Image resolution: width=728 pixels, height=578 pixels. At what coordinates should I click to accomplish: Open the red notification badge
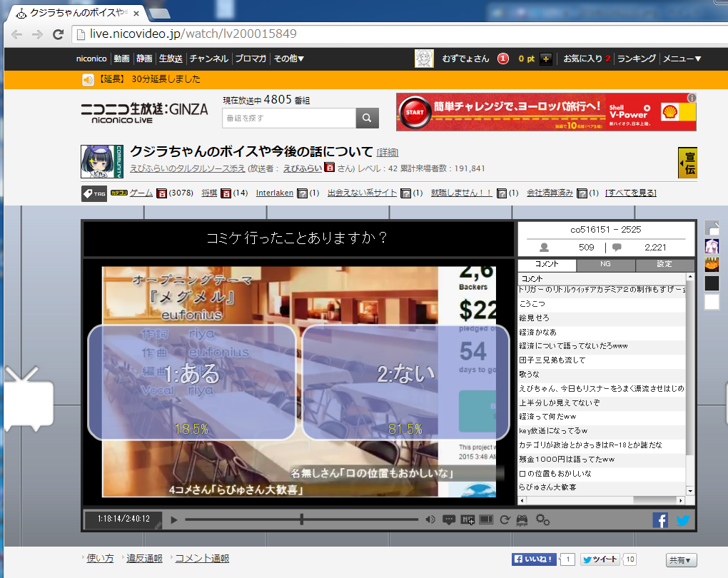[503, 59]
